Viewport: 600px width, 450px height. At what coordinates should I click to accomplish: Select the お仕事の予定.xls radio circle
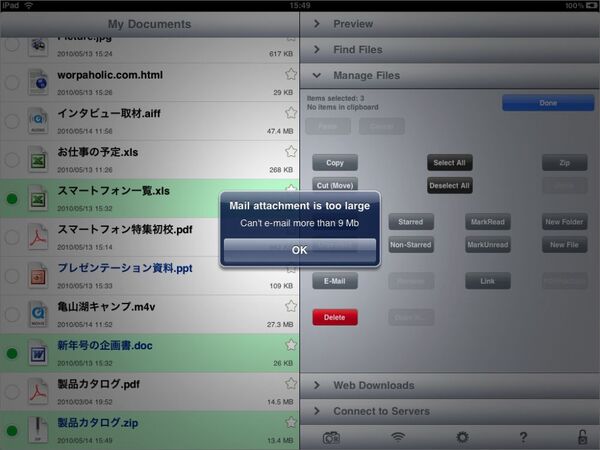(12, 160)
